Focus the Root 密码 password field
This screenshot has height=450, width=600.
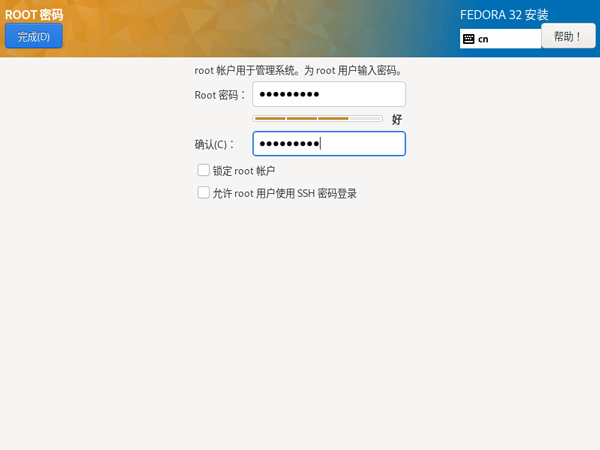pos(329,94)
